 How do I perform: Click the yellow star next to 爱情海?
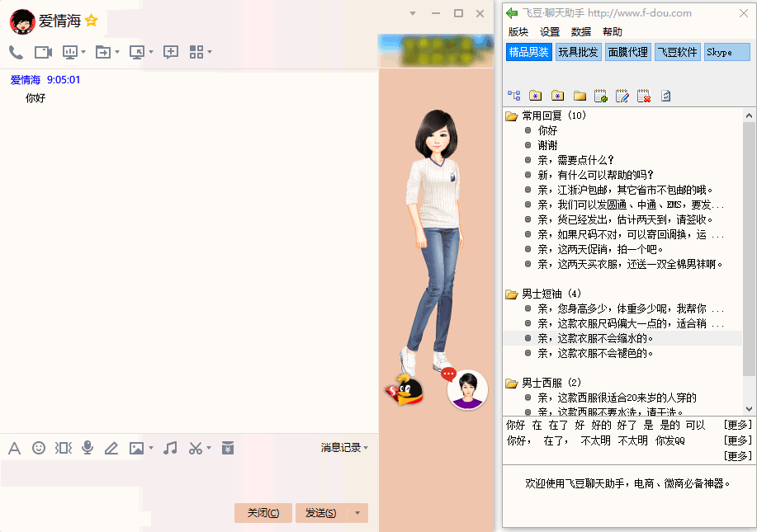click(x=91, y=20)
